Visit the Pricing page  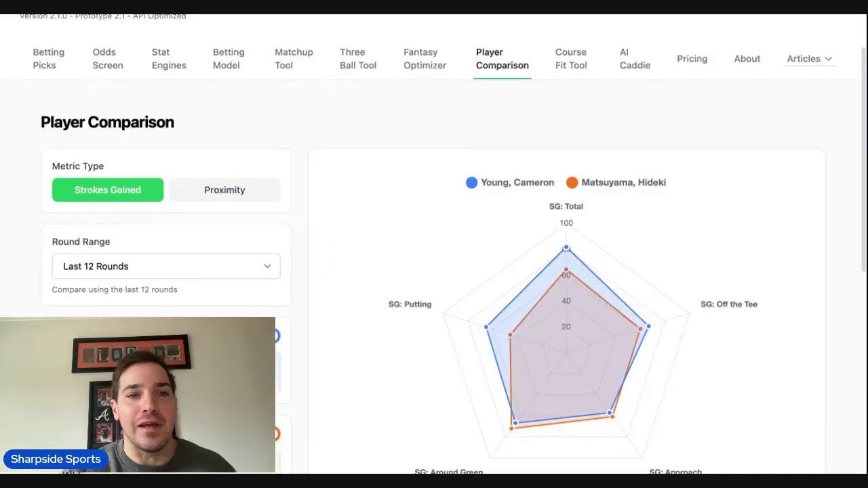point(692,58)
